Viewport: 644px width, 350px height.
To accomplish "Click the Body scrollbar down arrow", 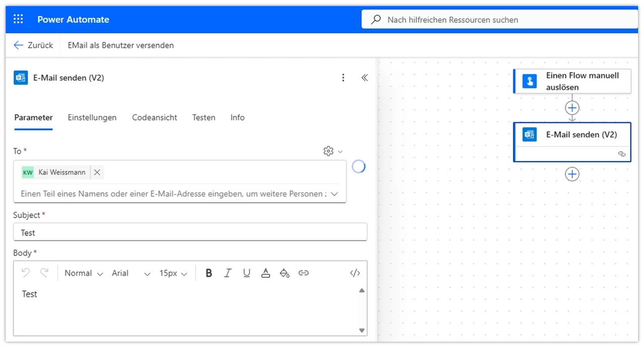I will pos(362,330).
